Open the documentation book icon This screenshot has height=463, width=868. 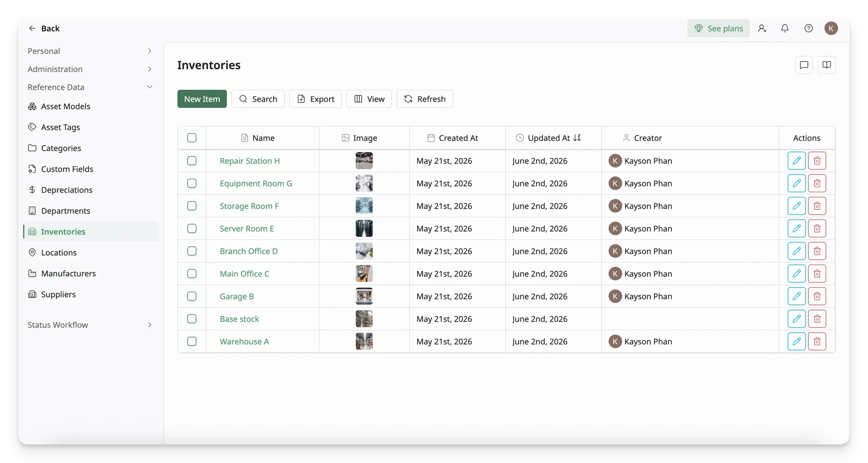(826, 65)
